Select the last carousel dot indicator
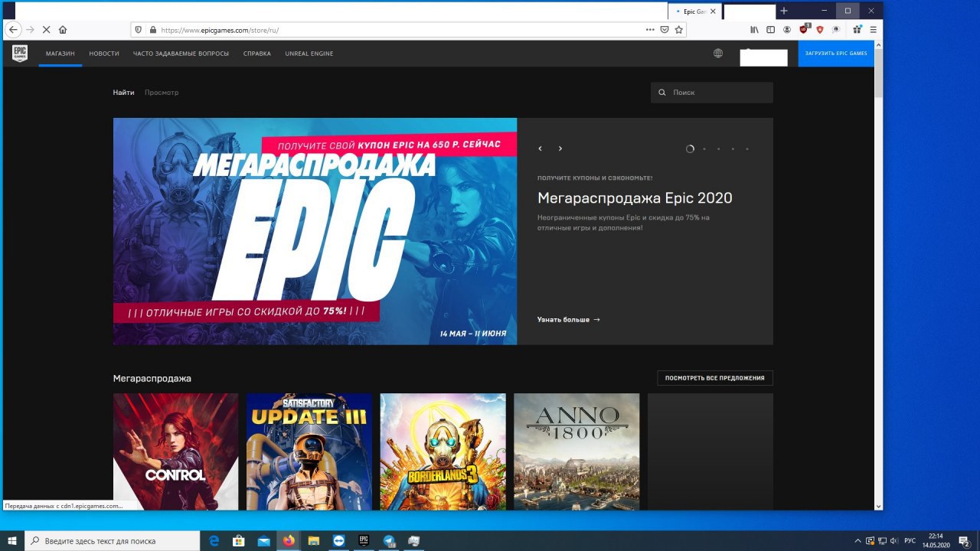This screenshot has width=980, height=551. tap(747, 149)
